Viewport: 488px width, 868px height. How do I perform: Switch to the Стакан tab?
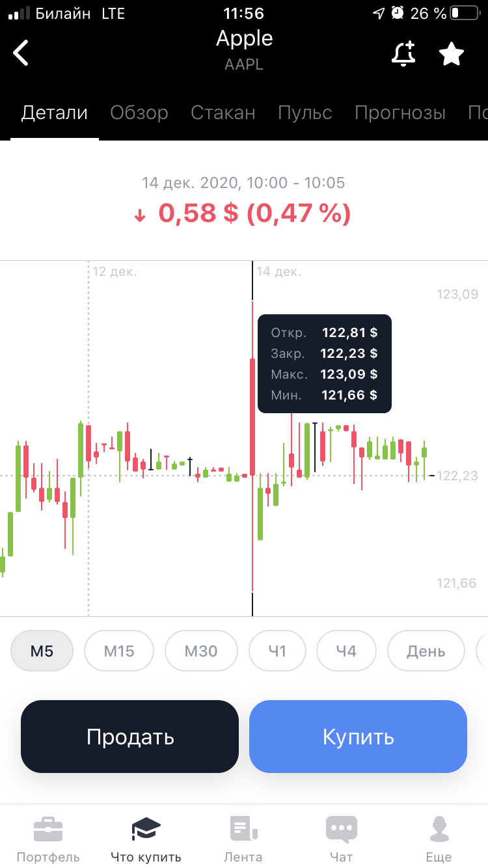[223, 113]
